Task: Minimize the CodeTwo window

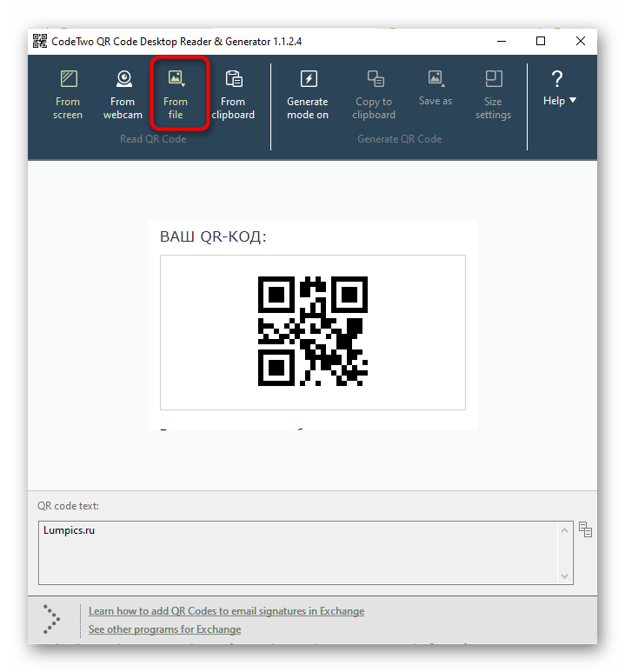Action: point(502,41)
